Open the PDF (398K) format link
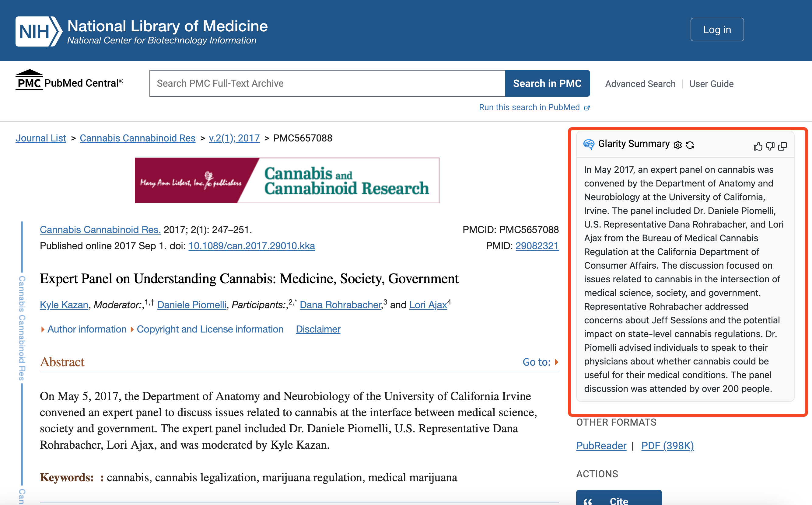The height and width of the screenshot is (505, 812). point(667,446)
